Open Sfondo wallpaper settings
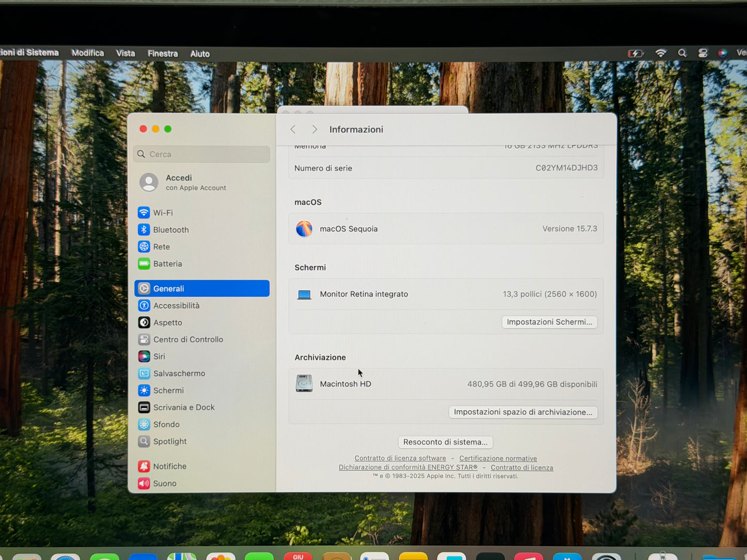This screenshot has height=560, width=747. [x=202, y=424]
